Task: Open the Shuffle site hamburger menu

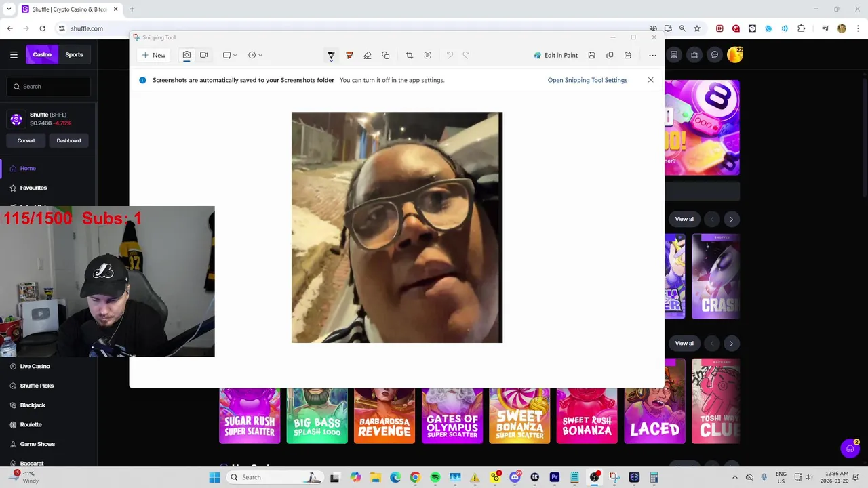Action: coord(14,55)
